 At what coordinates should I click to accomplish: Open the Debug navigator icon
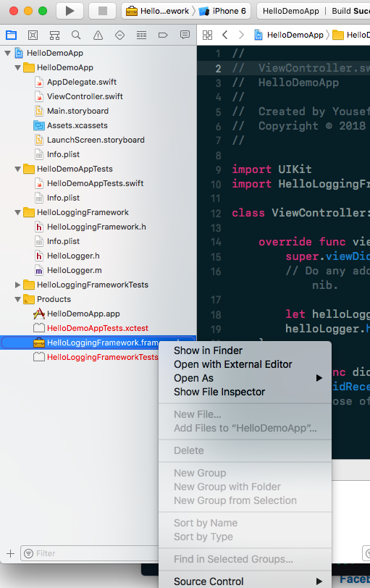coord(141,35)
